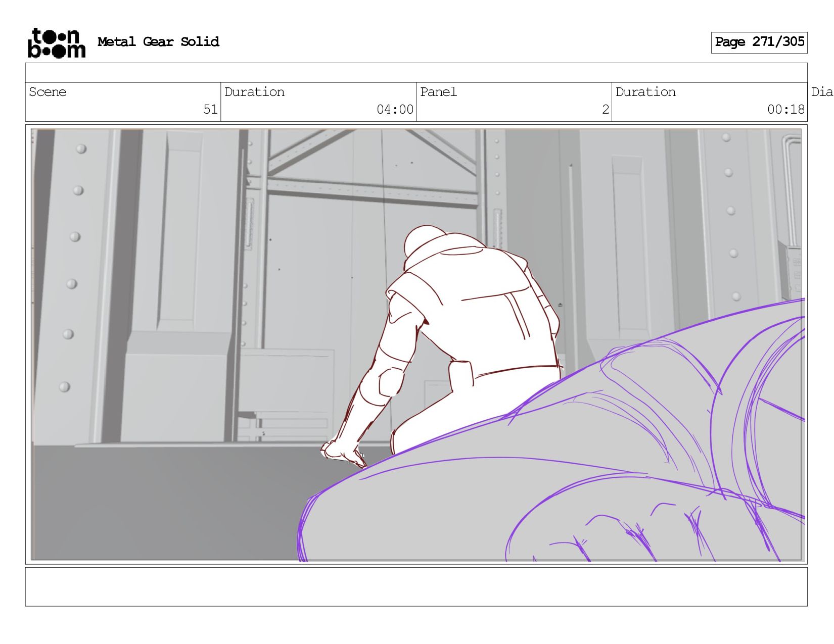Click the empty header bar above Scene row
834x644 pixels.
point(416,73)
